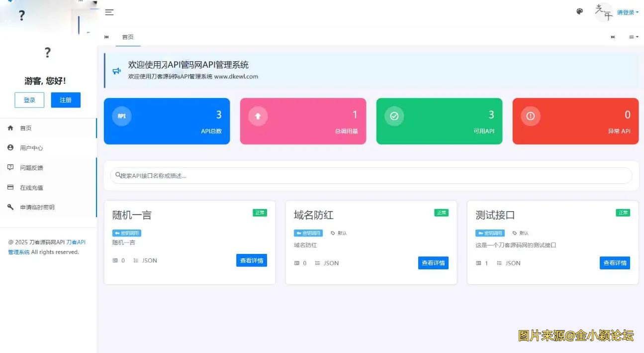This screenshot has height=353, width=644.
Task: Focus the API search input field
Action: pos(371,176)
